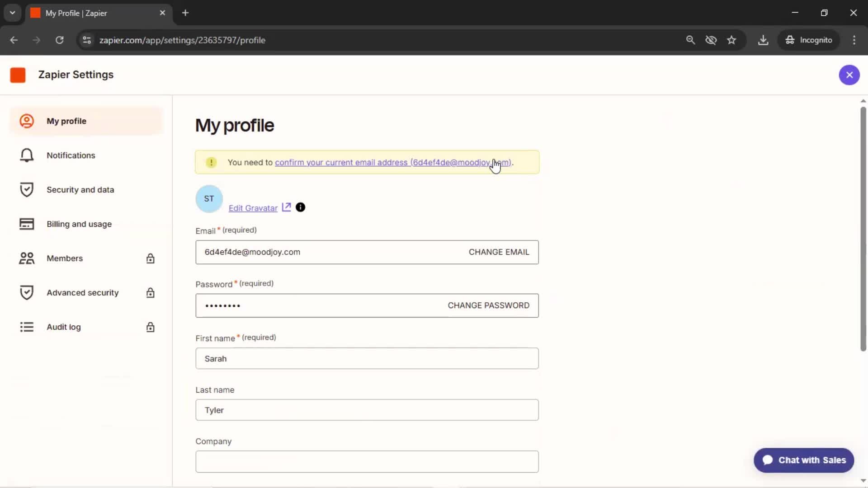Screen dimensions: 868x488
Task: Click the lock icon beside Members
Action: (151, 258)
